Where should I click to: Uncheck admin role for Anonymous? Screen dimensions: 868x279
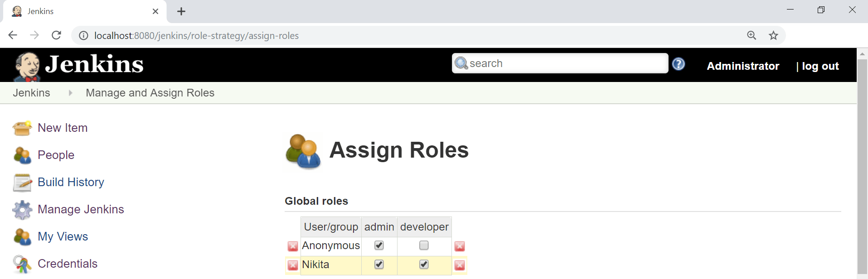pyautogui.click(x=379, y=245)
